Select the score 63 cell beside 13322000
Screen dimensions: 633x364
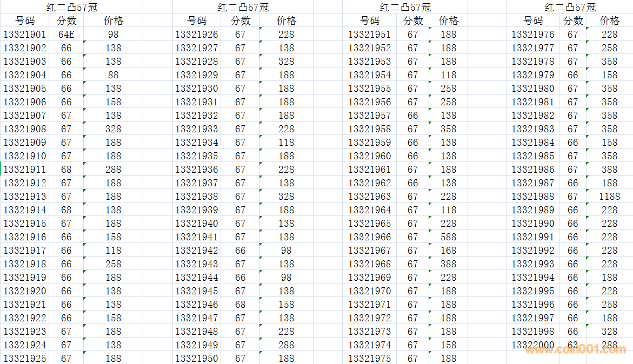point(572,345)
